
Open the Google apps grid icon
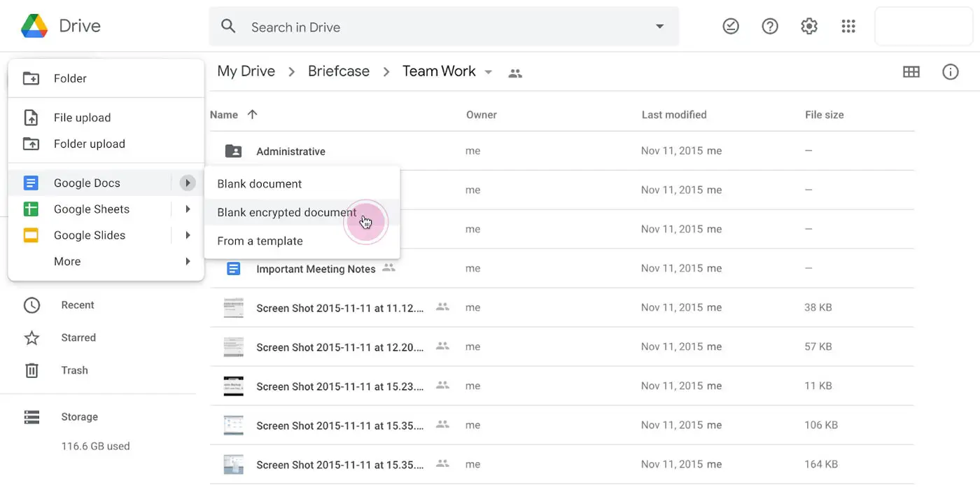(848, 27)
